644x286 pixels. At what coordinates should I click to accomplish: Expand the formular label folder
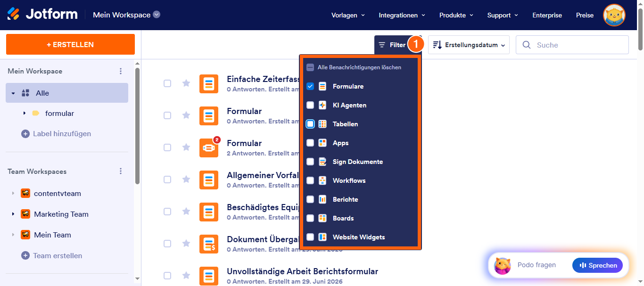(24, 114)
